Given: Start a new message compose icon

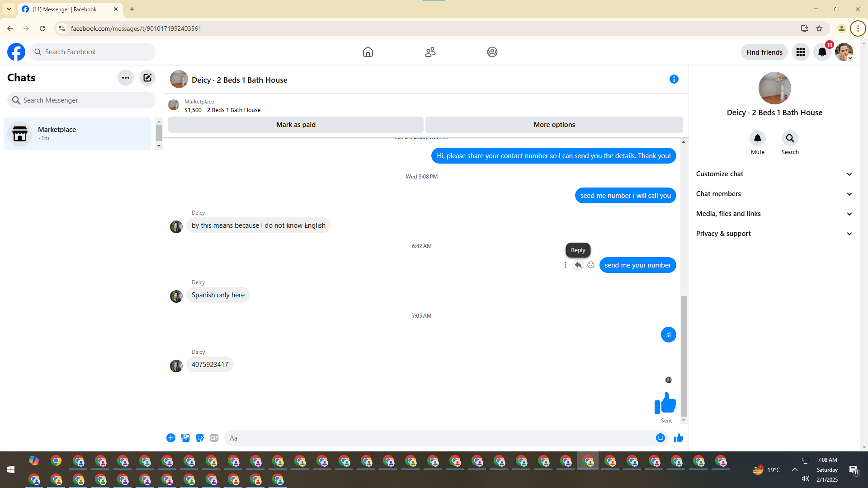Looking at the screenshot, I should pyautogui.click(x=147, y=78).
